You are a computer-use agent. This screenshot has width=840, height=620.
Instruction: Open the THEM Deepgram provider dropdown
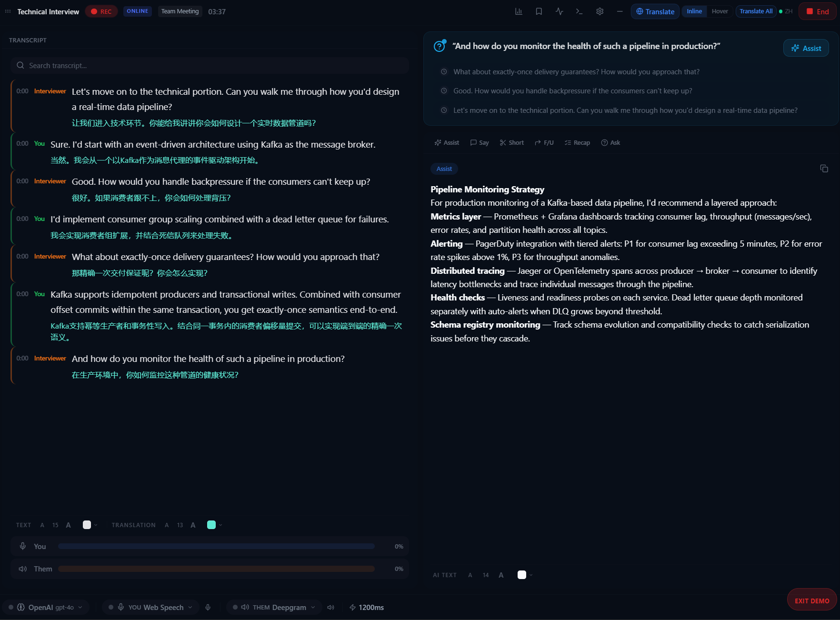273,607
